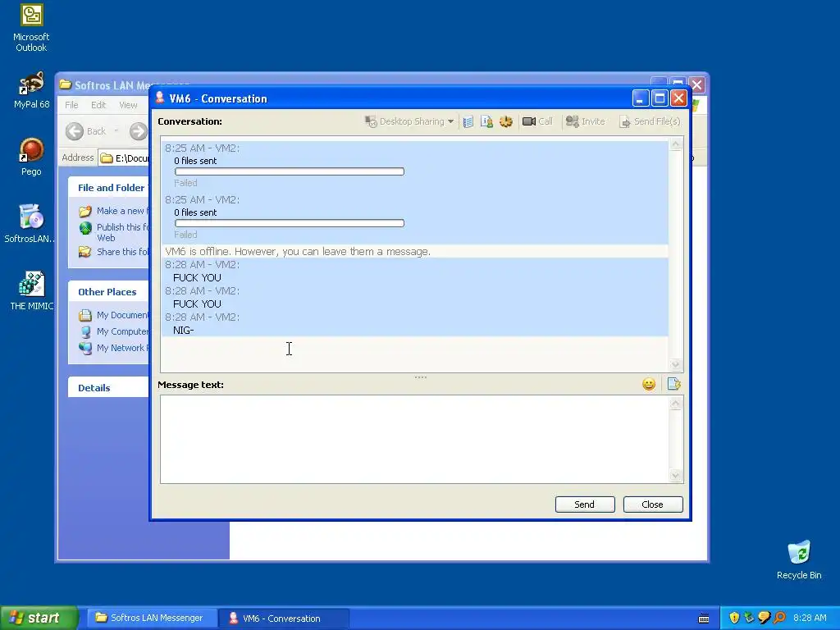Select SoftrosLAN installer desktop icon
This screenshot has height=630, width=840.
tap(30, 224)
